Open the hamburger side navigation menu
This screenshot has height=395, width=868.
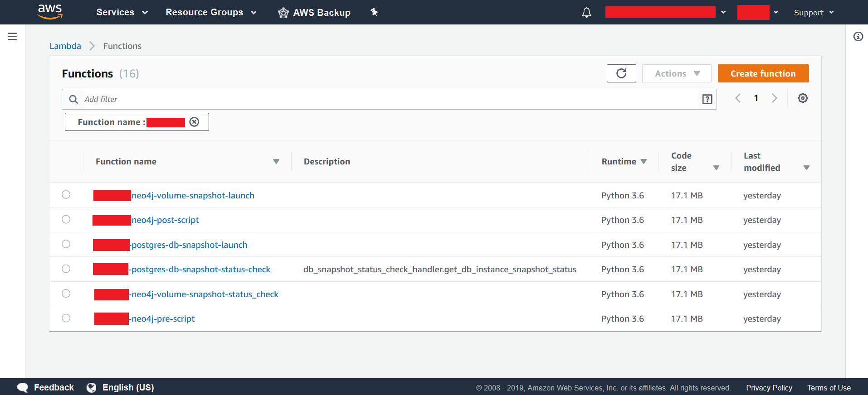click(x=12, y=36)
